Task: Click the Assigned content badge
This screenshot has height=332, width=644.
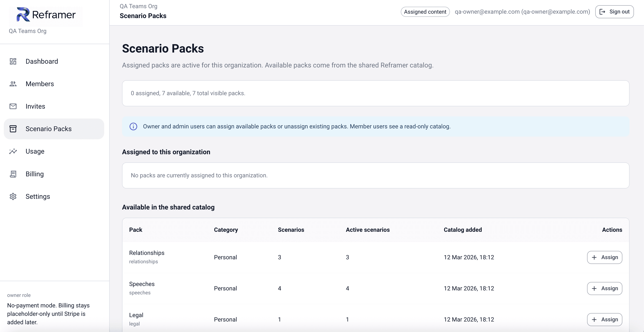Action: click(425, 12)
